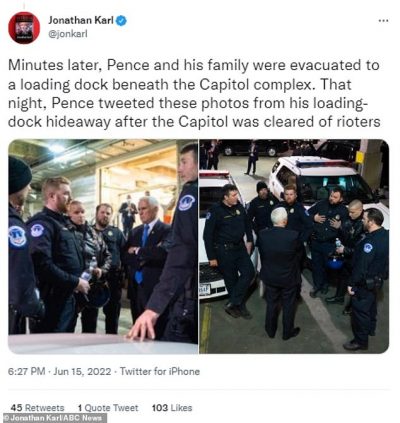Screen dimensions: 400x423
Task: Click the Likes count number 103
Action: (160, 408)
